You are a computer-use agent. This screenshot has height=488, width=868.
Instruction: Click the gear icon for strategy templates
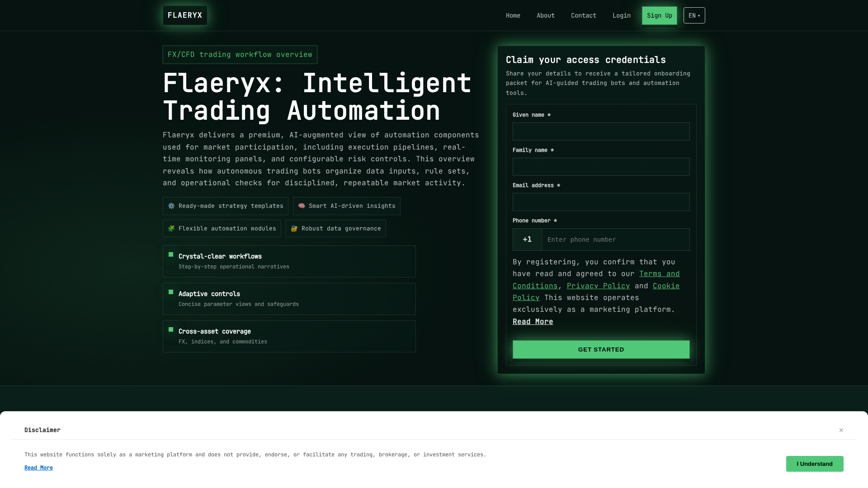[171, 206]
